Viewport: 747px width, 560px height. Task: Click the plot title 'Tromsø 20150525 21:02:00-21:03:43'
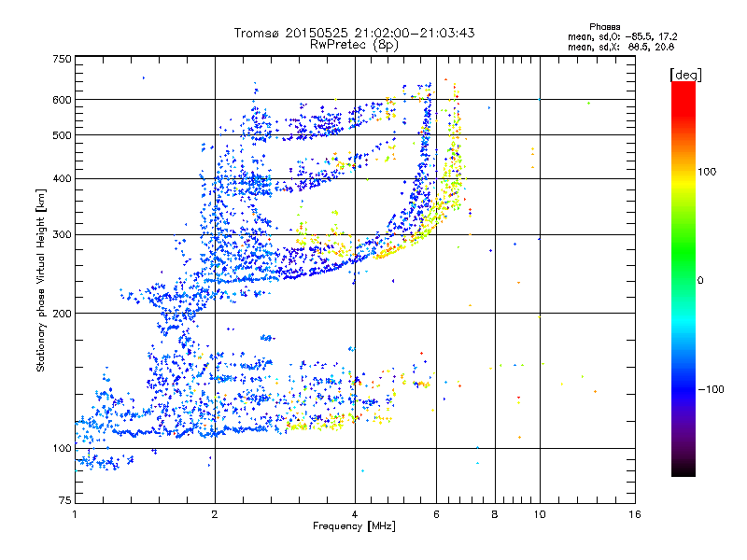355,33
